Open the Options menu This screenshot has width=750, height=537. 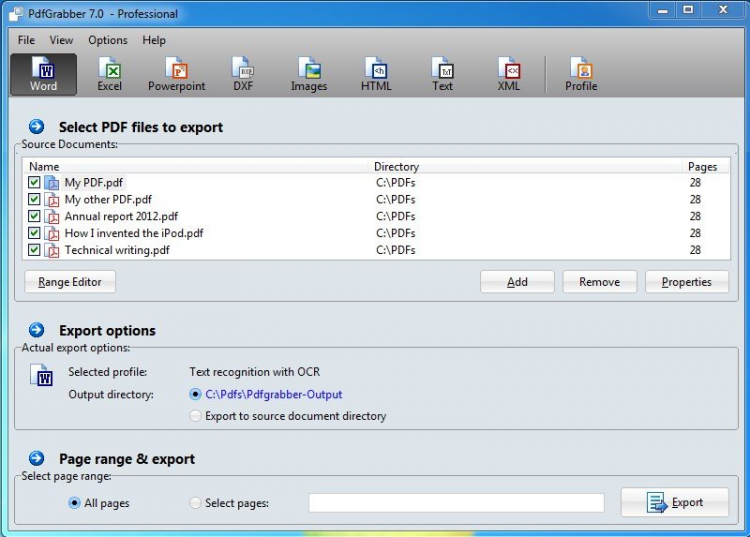point(108,40)
